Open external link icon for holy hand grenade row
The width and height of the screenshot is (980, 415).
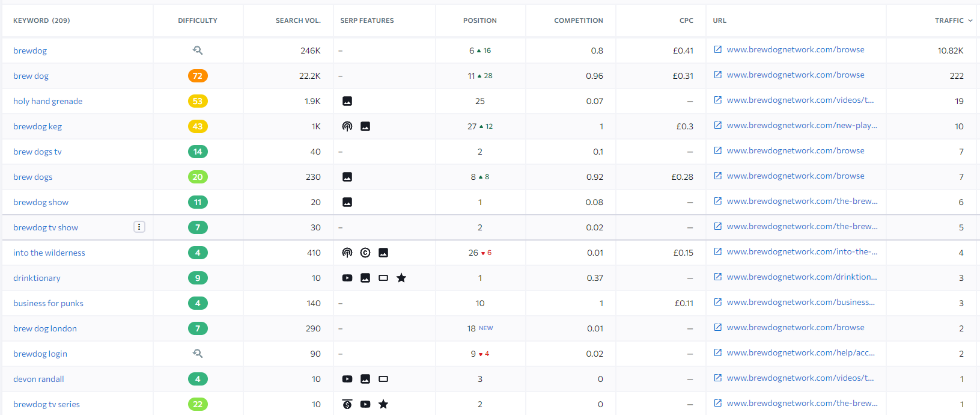coord(717,100)
